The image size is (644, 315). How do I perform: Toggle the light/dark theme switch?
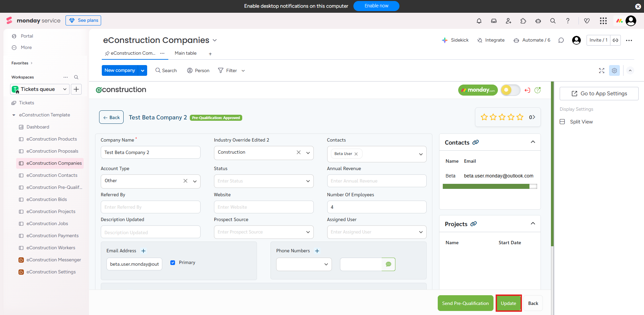pyautogui.click(x=510, y=90)
